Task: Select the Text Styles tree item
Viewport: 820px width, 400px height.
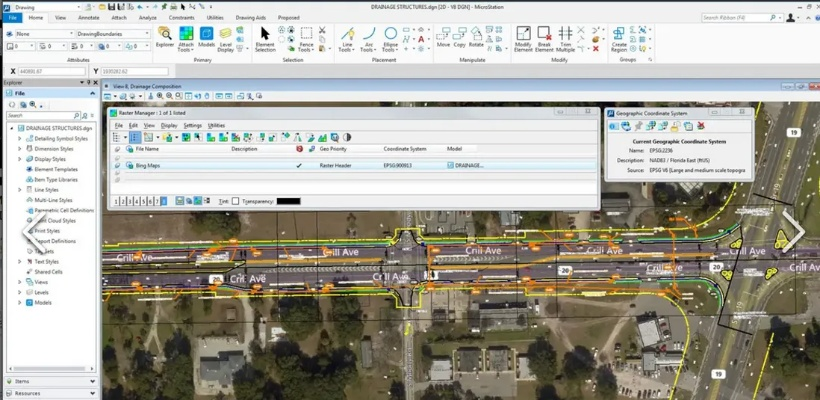Action: [x=47, y=261]
